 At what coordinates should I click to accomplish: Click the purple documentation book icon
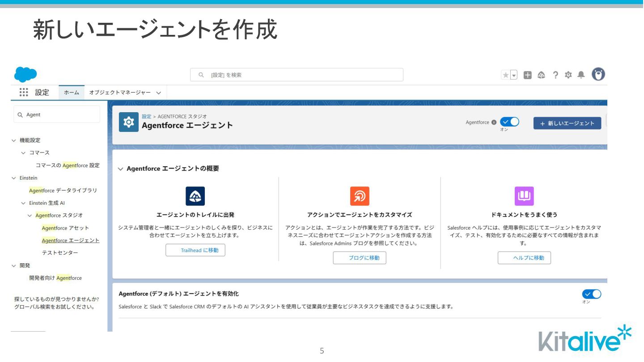pyautogui.click(x=524, y=196)
